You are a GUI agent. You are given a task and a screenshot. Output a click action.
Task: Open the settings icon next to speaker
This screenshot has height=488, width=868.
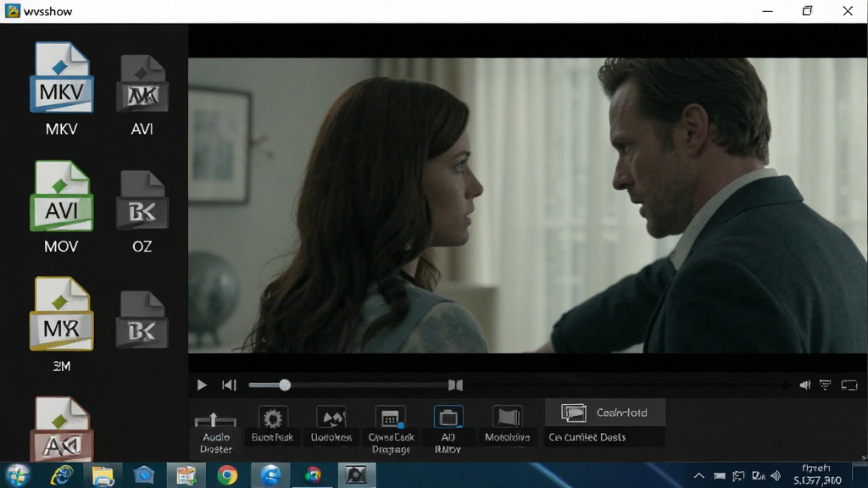tap(826, 385)
